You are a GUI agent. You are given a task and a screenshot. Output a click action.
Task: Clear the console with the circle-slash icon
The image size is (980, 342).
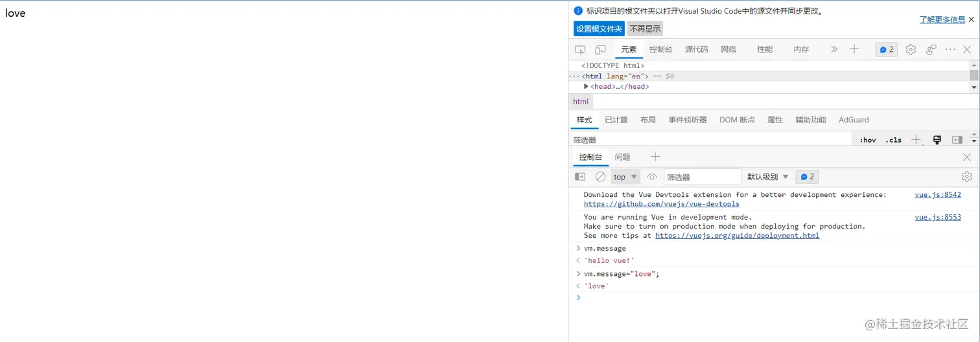pyautogui.click(x=601, y=177)
